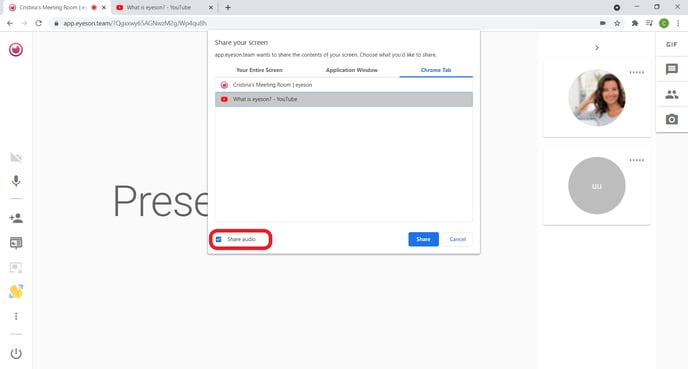Toggle the Share audio checkbox
Screen dimensions: 688x369
[219, 239]
